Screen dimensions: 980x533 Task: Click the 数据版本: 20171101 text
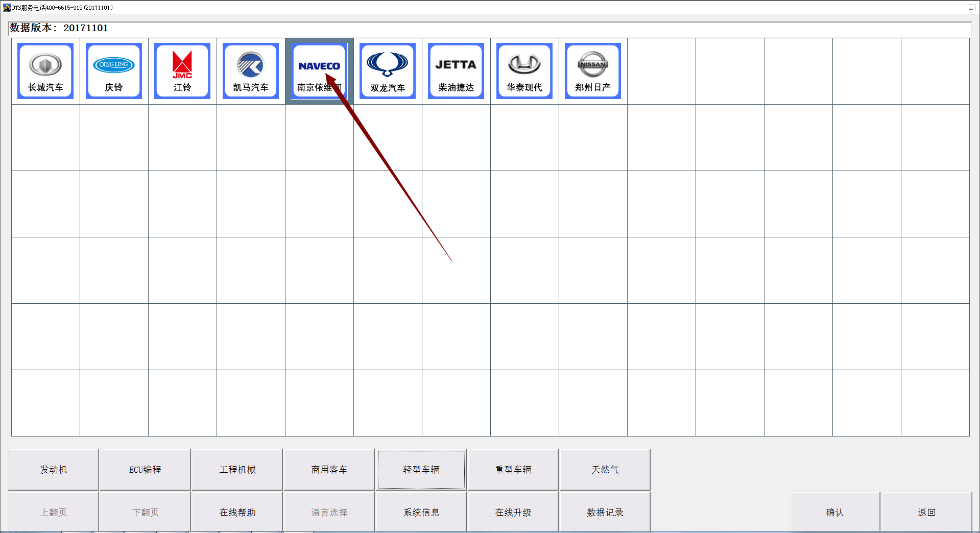[x=59, y=28]
